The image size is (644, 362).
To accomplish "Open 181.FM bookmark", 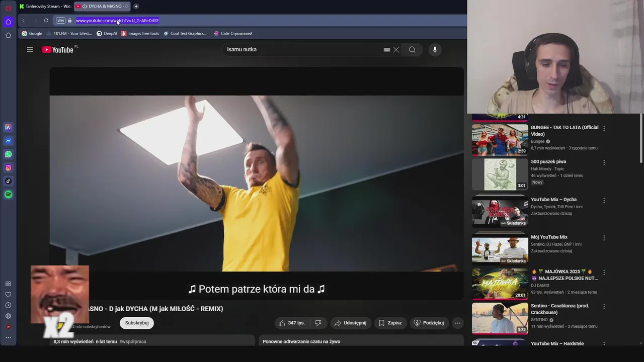I will tap(69, 34).
